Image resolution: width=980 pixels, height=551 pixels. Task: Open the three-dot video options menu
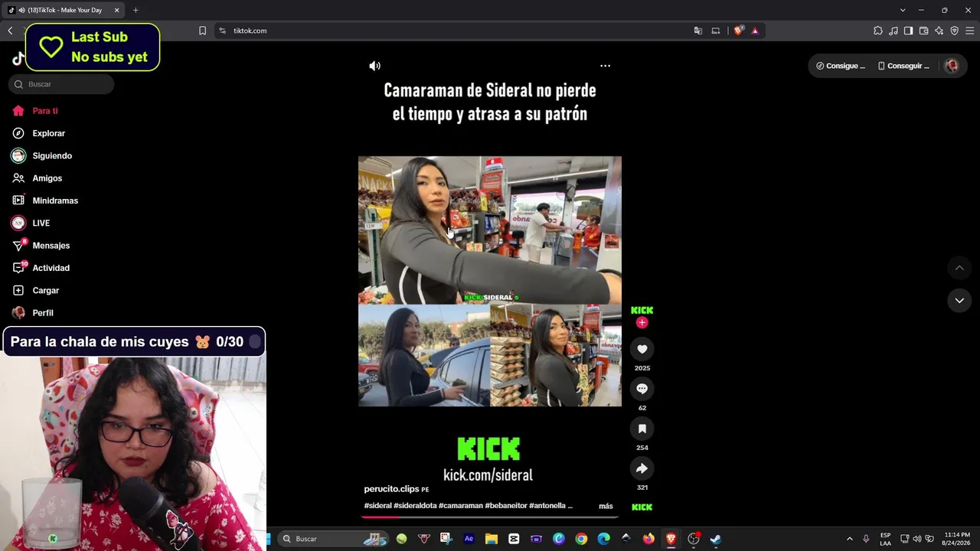coord(605,66)
